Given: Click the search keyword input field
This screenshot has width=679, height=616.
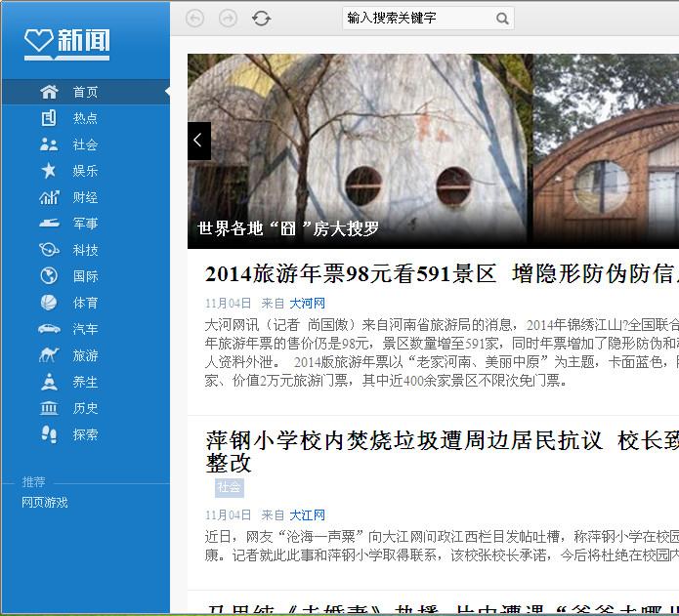Looking at the screenshot, I should tap(418, 19).
